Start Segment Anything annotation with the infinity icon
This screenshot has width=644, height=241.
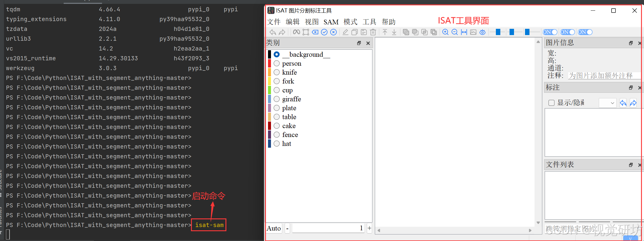pyautogui.click(x=297, y=32)
